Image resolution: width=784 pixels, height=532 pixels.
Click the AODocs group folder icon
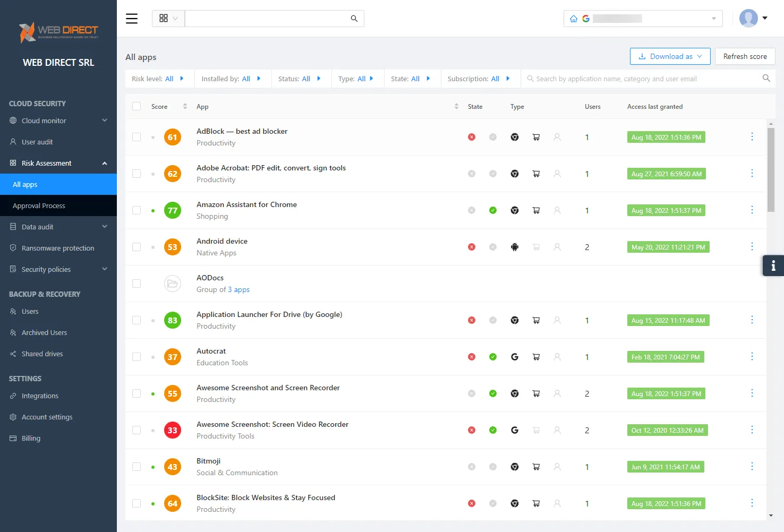tap(172, 284)
